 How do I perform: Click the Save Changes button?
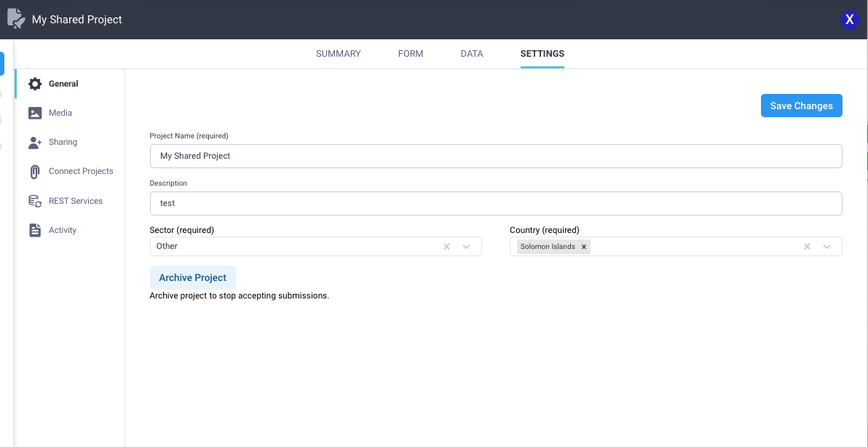coord(801,106)
